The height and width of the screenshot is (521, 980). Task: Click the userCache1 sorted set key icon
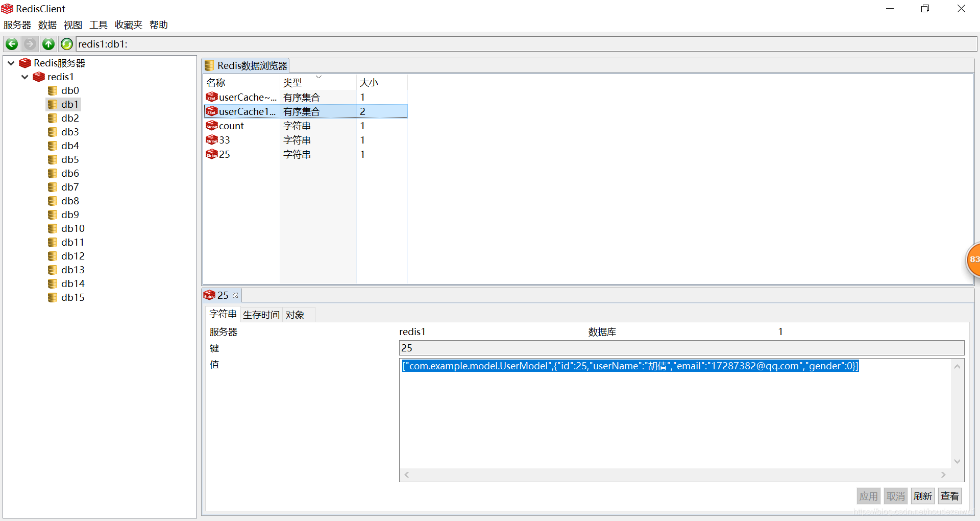pyautogui.click(x=211, y=111)
